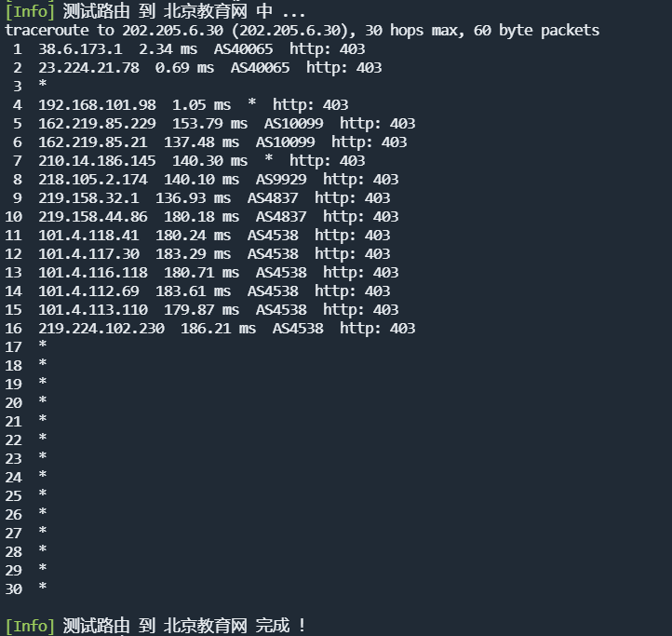Screen dimensions: 672x636
Task: Click AS10099 next to 162.219.85.229
Action: pyautogui.click(x=293, y=124)
